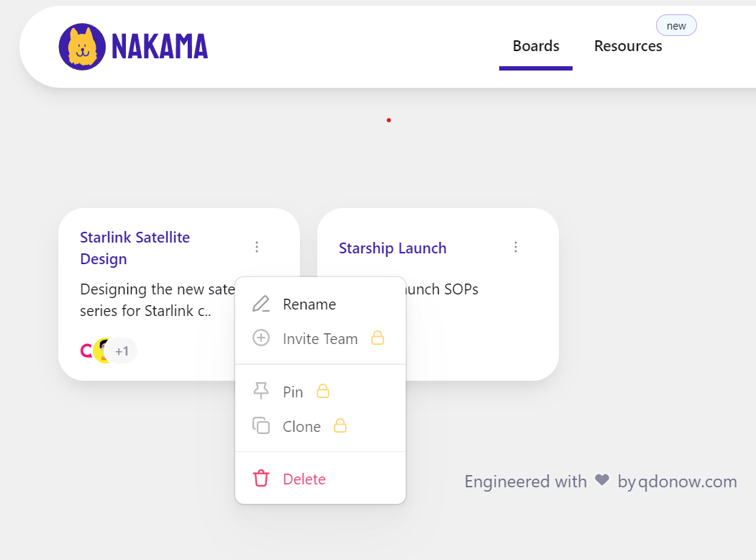Click the heart icon in the footer
756x560 pixels.
click(602, 480)
